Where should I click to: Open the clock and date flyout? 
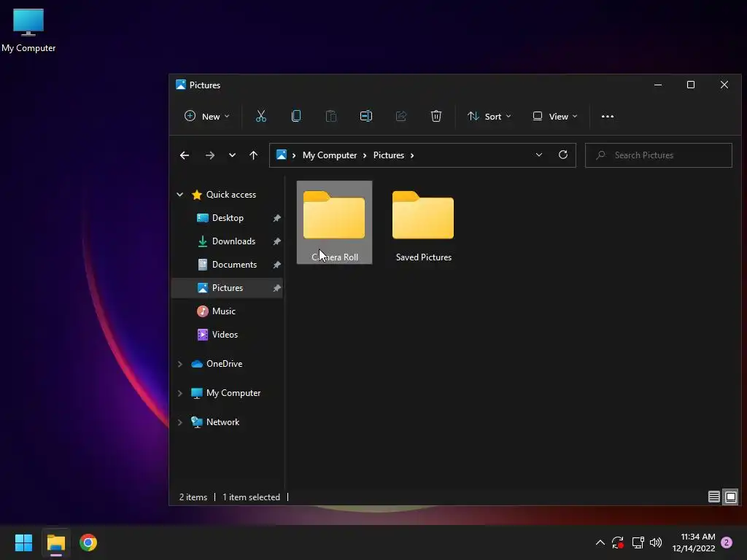click(x=694, y=542)
